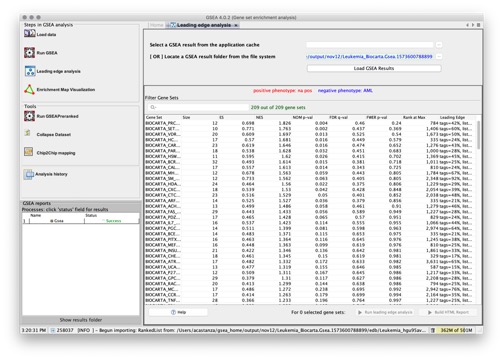Close the Leading edge analysis tab
The height and width of the screenshot is (360, 503).
tap(236, 25)
